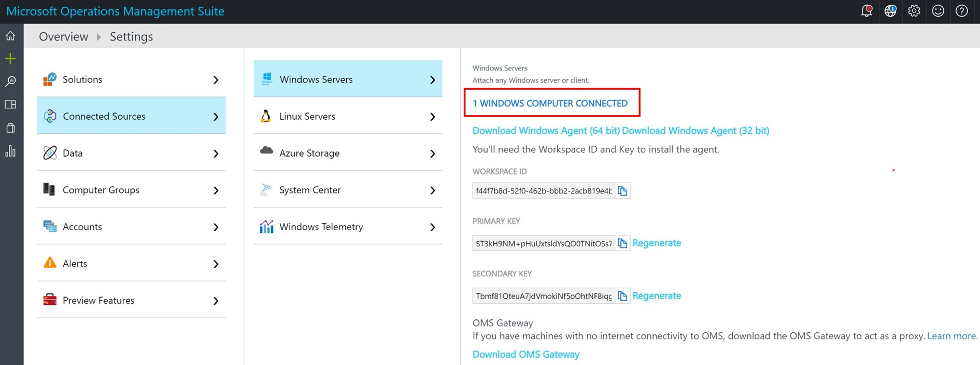Open the help question mark icon
Viewport: 980px width, 365px height.
click(x=962, y=11)
